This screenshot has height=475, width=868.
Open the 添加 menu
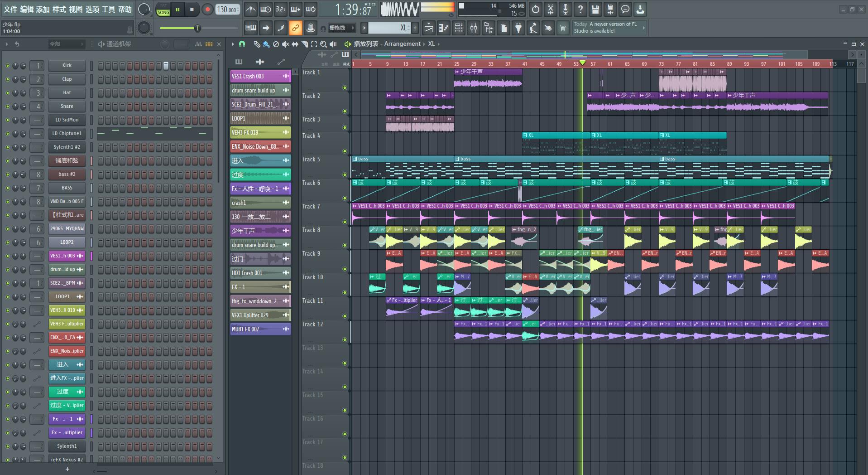pos(43,9)
